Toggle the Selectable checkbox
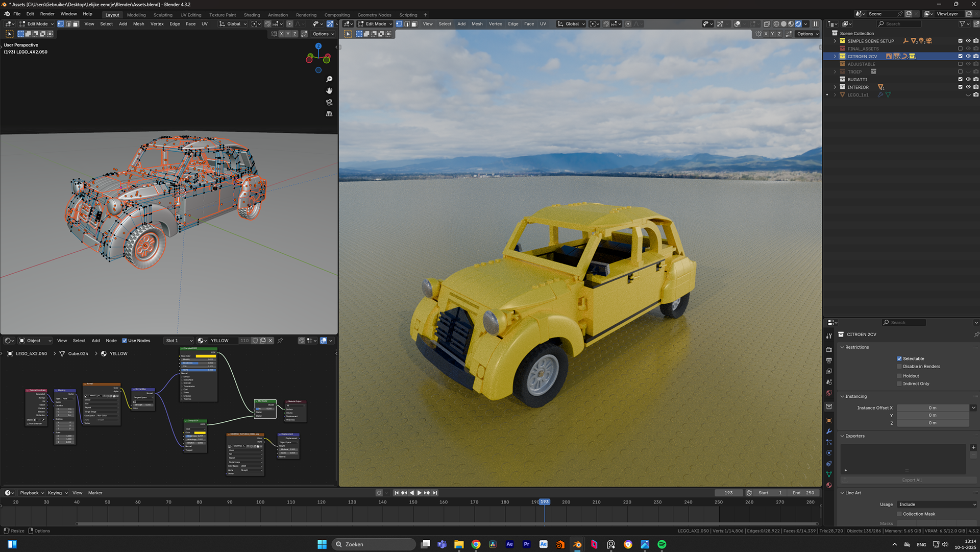This screenshot has height=552, width=980. click(x=899, y=358)
